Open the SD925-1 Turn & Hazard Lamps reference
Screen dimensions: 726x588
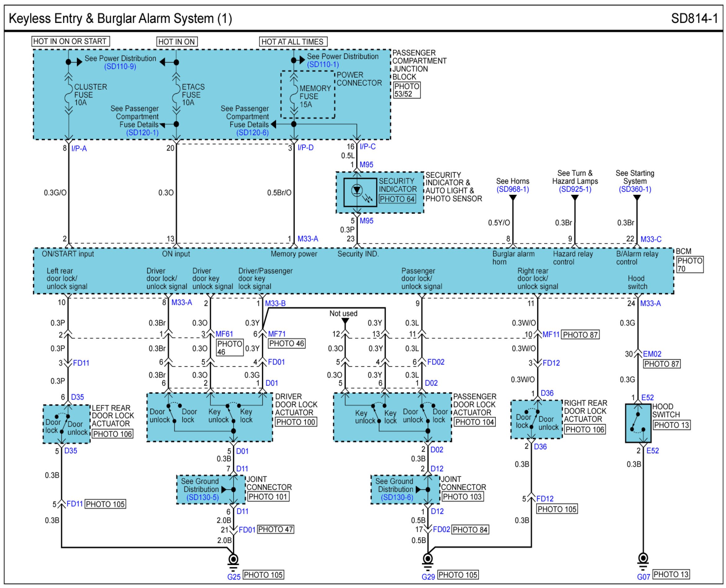(575, 189)
